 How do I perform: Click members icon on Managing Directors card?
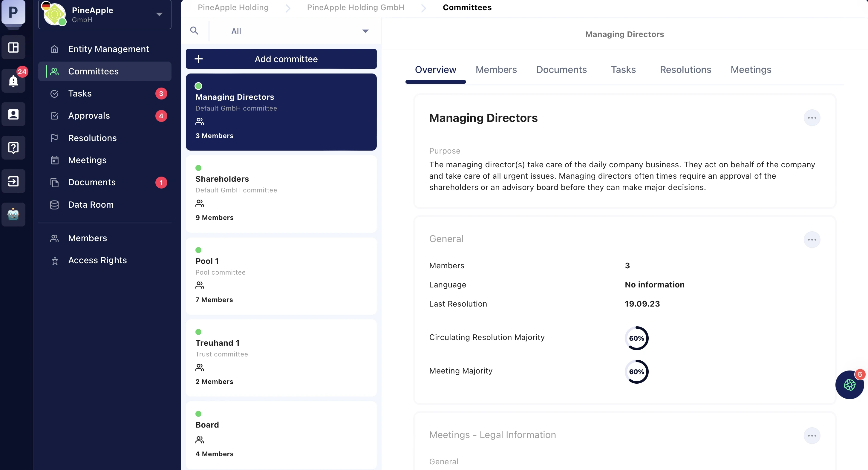pyautogui.click(x=200, y=121)
